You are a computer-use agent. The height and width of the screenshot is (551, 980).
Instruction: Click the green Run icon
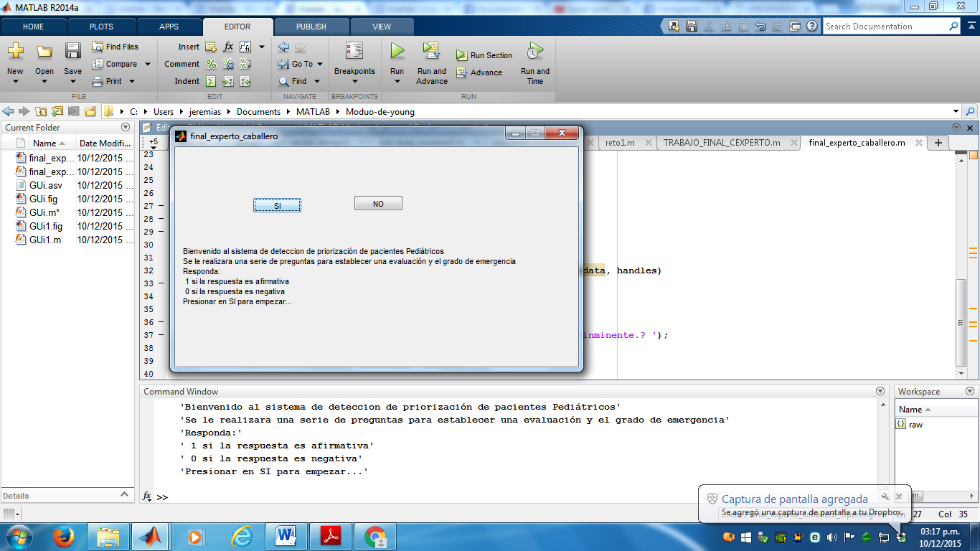[397, 51]
